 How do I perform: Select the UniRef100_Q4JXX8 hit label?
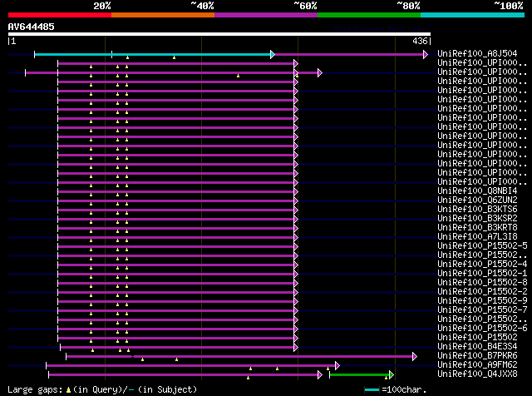477,374
